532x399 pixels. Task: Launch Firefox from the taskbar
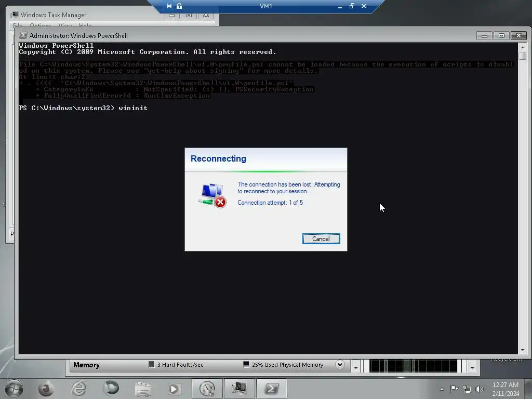46,389
